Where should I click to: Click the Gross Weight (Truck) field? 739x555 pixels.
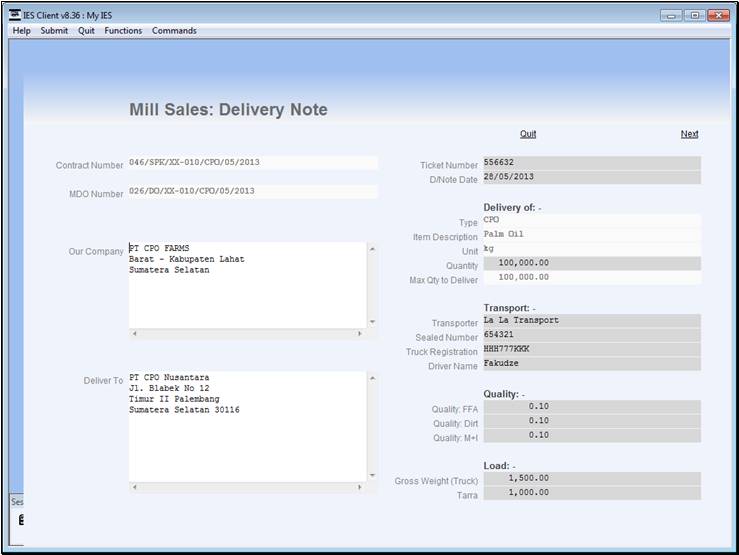[x=592, y=479]
